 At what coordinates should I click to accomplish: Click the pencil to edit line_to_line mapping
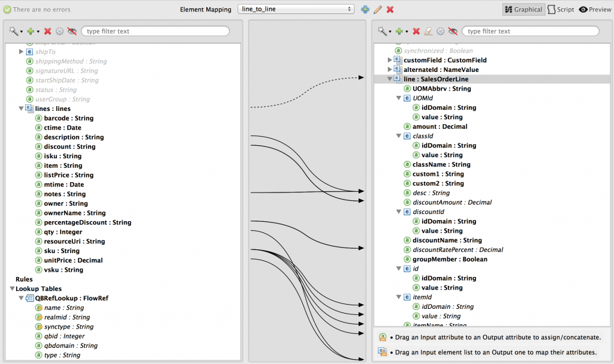click(377, 9)
